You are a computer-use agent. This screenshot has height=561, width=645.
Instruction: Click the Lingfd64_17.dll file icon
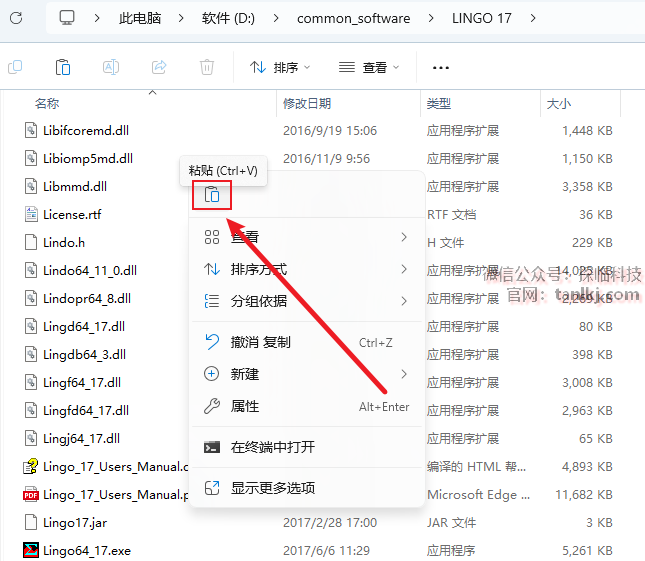(x=31, y=410)
